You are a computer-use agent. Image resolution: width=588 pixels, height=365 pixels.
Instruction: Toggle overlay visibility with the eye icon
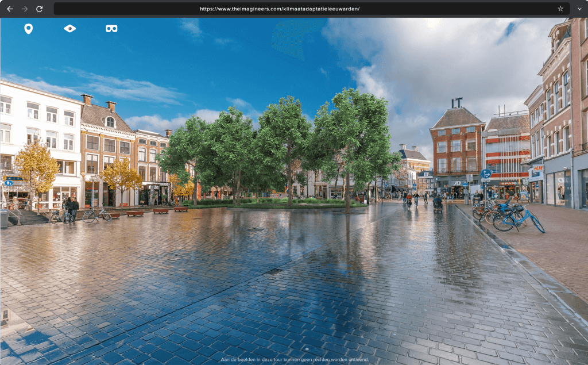[69, 28]
